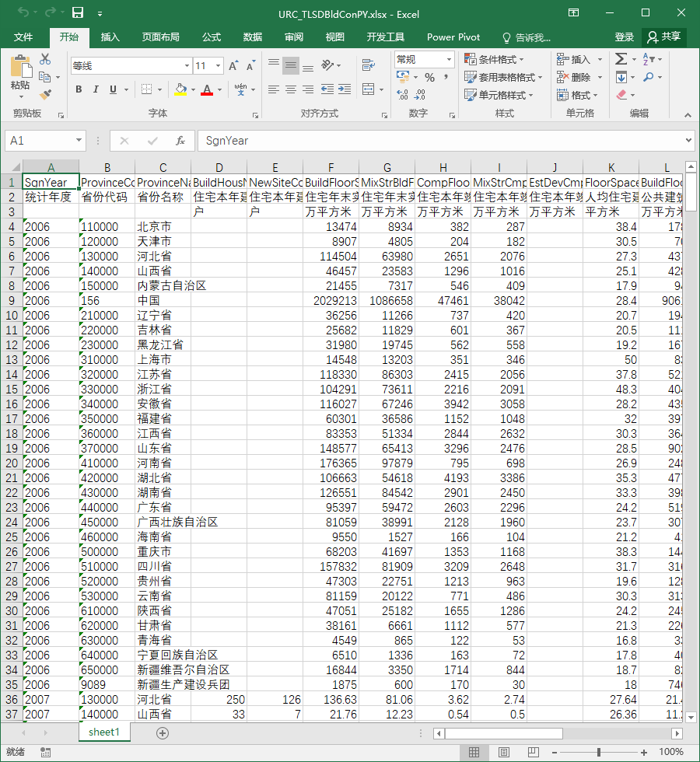This screenshot has height=762, width=700.
Task: Open the Find and Select magnifier
Action: coord(648,77)
